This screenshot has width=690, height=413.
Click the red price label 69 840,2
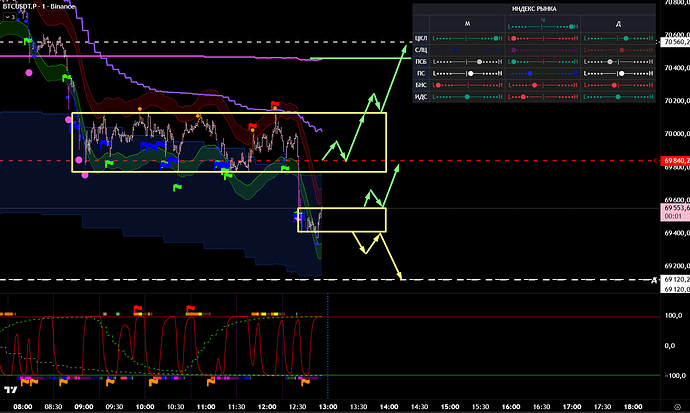coord(673,160)
